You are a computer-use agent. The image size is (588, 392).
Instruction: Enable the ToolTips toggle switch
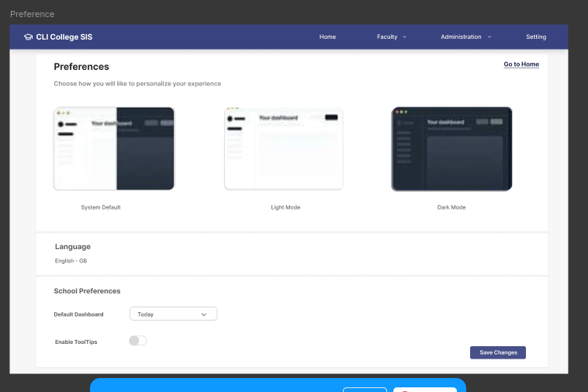137,341
